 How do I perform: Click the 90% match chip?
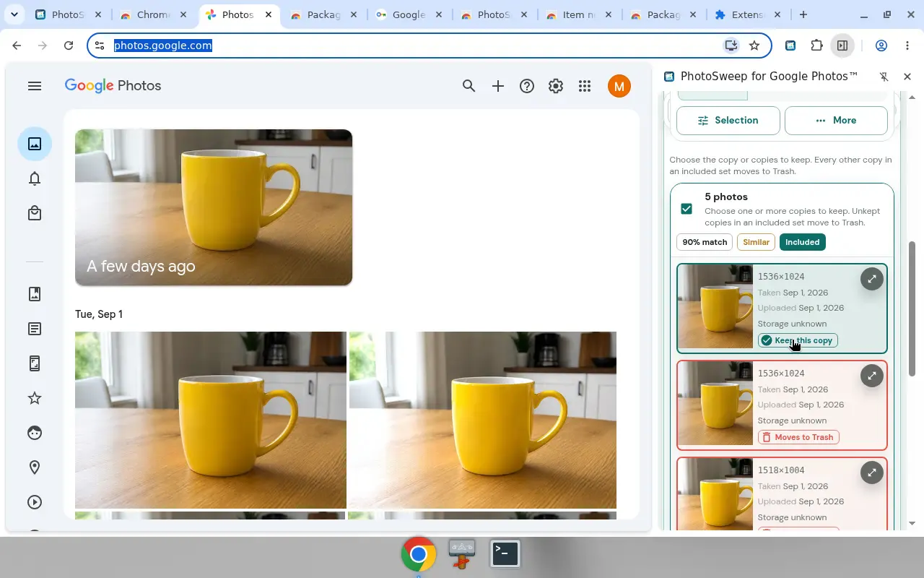point(705,242)
